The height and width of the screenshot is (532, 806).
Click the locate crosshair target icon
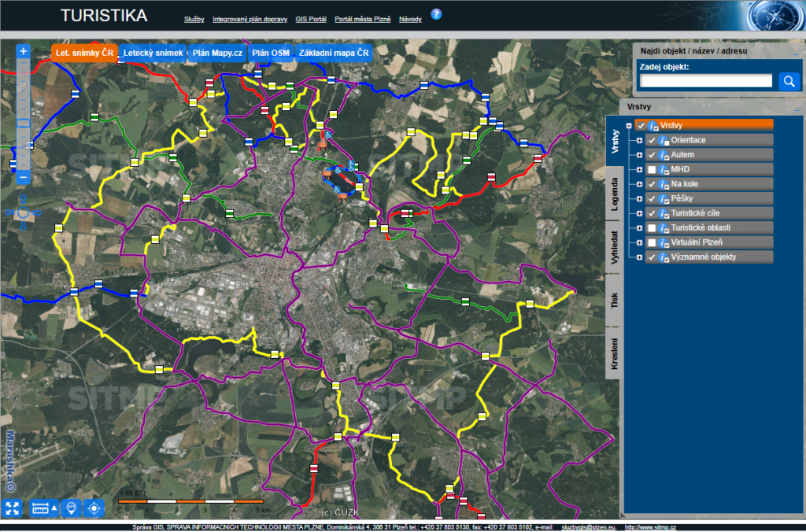click(x=94, y=508)
